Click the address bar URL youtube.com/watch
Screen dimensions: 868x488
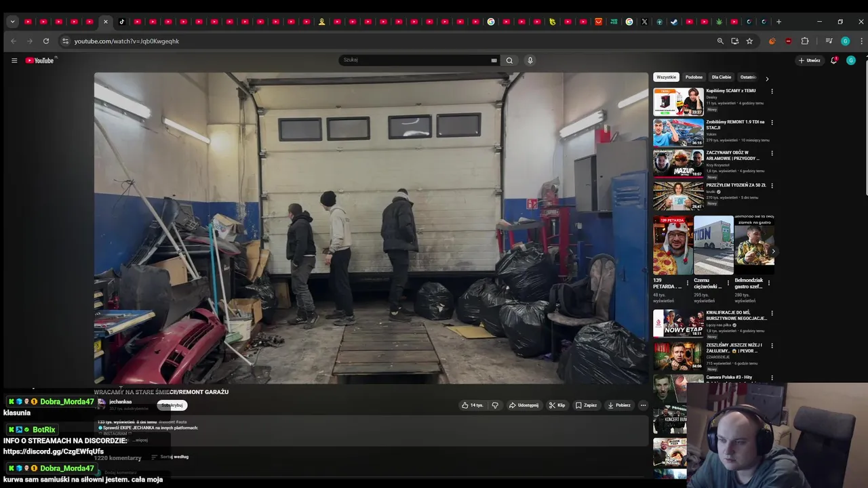click(x=127, y=41)
